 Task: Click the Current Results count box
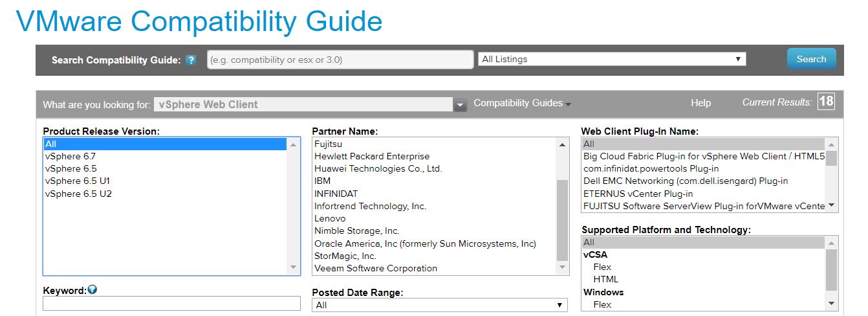pyautogui.click(x=826, y=102)
